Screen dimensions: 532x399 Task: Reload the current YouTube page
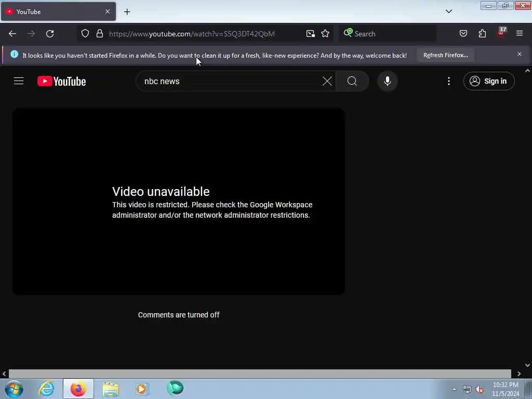[x=50, y=34]
